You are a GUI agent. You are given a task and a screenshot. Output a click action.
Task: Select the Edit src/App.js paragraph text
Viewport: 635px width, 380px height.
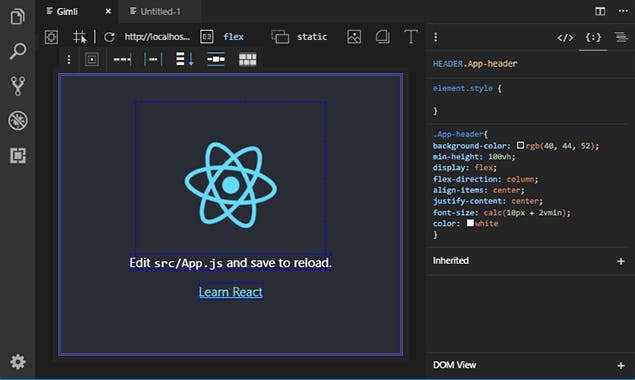click(230, 263)
